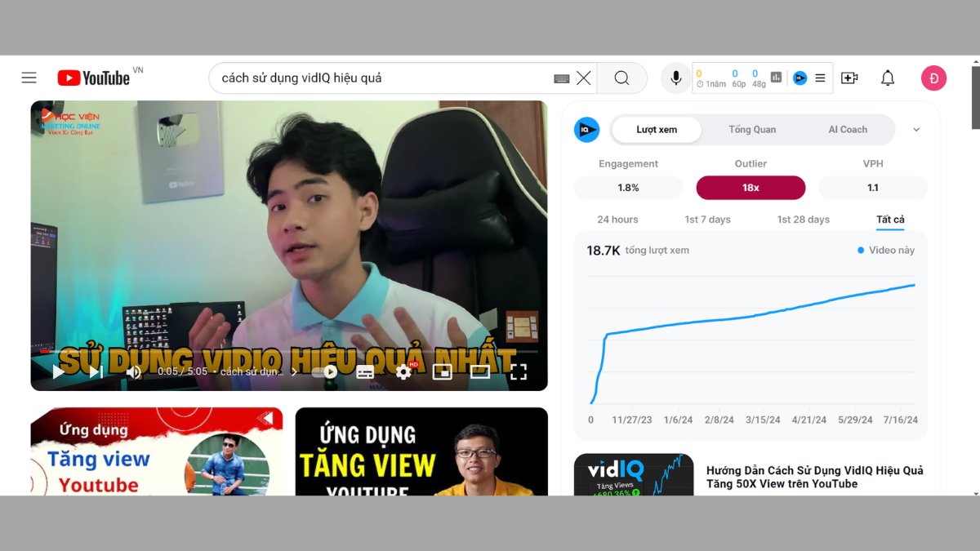
Task: Toggle the autoplay switch in player
Action: coord(325,372)
